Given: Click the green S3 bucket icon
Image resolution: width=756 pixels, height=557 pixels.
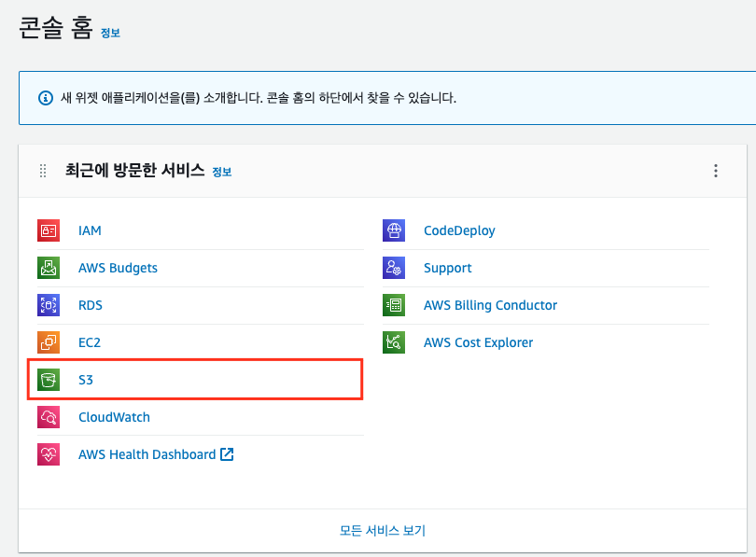Looking at the screenshot, I should pyautogui.click(x=49, y=380).
